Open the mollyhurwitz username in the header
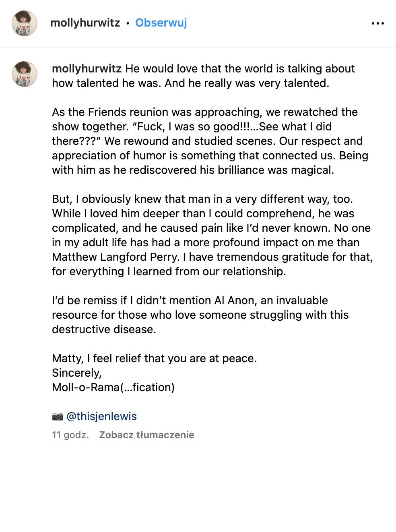 tap(85, 23)
